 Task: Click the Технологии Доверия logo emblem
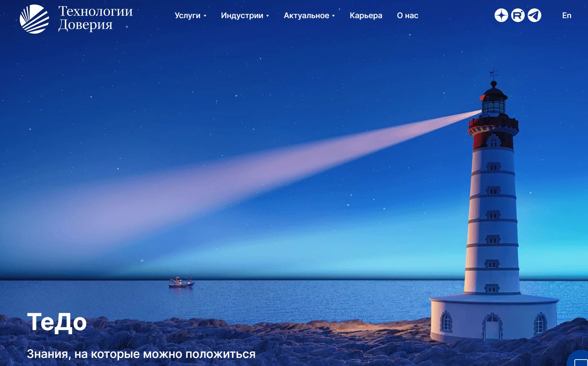tap(34, 19)
